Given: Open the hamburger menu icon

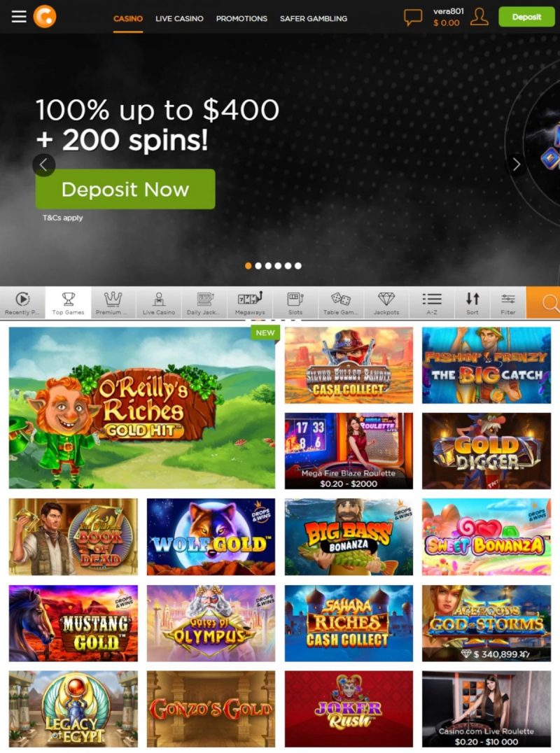Looking at the screenshot, I should (x=19, y=17).
